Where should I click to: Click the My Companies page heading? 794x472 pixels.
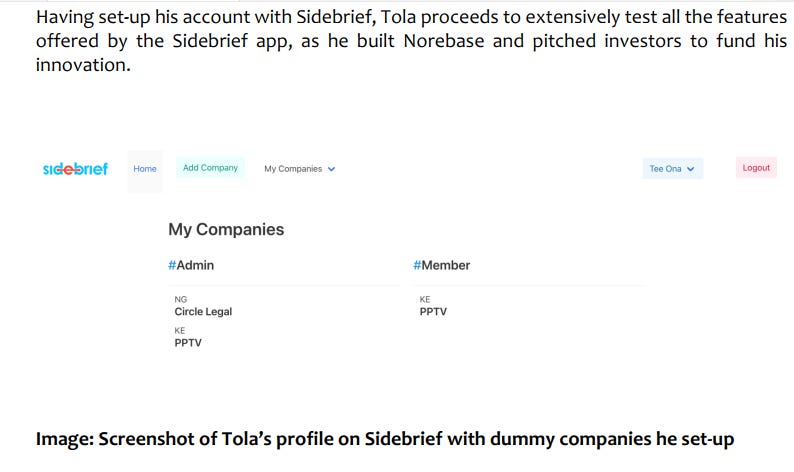click(226, 229)
